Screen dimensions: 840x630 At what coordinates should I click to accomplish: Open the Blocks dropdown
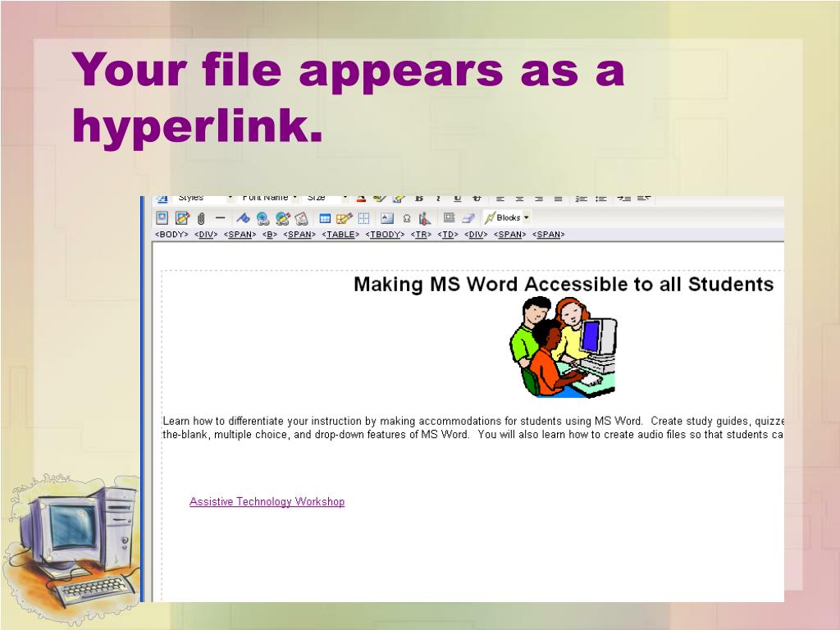507,217
